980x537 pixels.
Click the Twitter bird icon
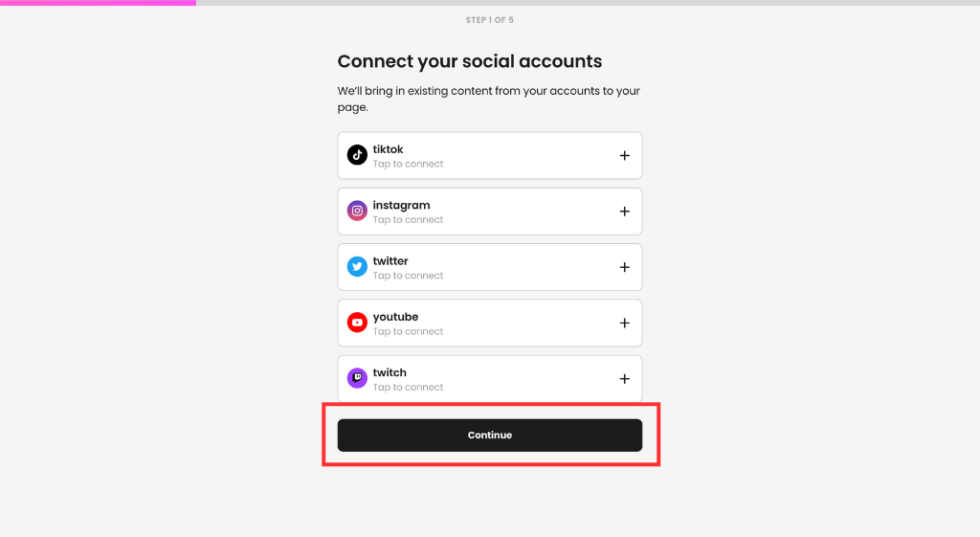[x=357, y=266]
